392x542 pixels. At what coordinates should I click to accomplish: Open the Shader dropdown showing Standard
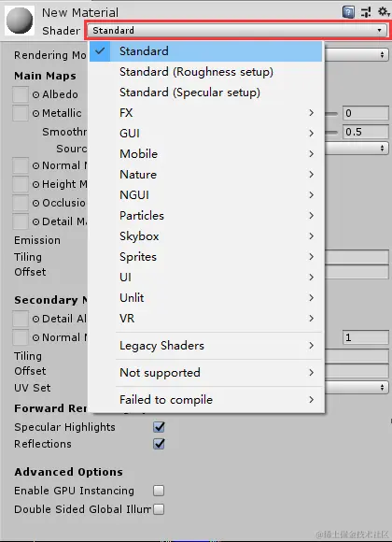[x=237, y=31]
